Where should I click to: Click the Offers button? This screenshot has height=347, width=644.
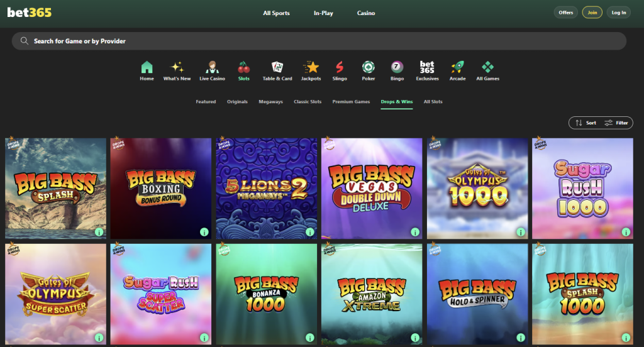565,13
